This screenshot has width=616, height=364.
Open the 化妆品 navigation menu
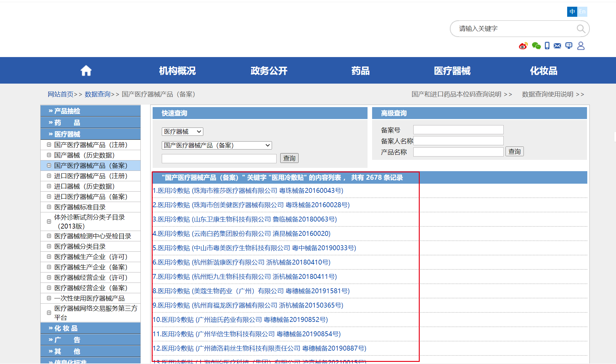coord(544,71)
